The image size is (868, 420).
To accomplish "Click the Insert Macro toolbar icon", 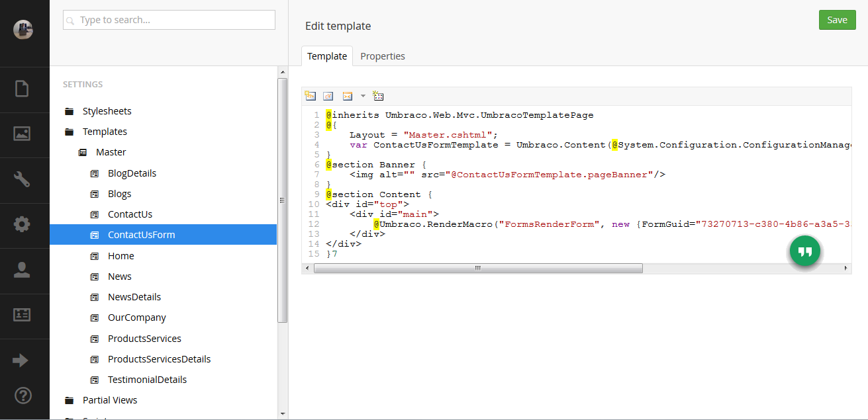I will tap(348, 96).
